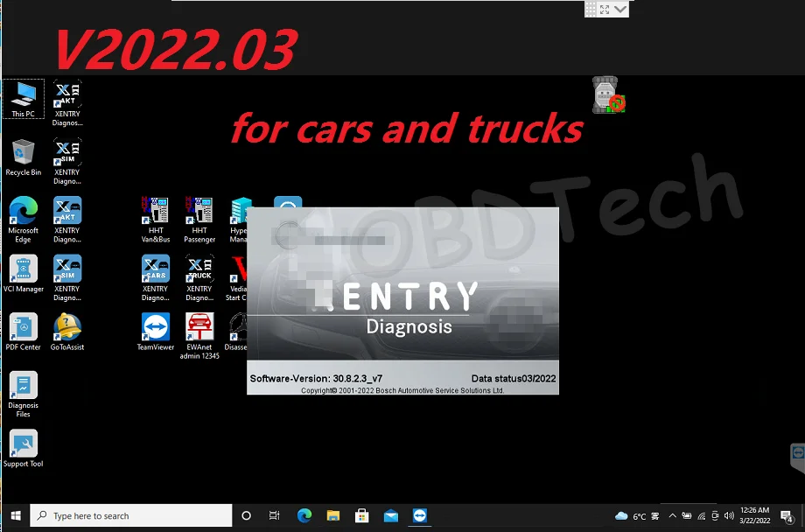Click the battery icon in system tray
This screenshot has width=805, height=532.
686,515
